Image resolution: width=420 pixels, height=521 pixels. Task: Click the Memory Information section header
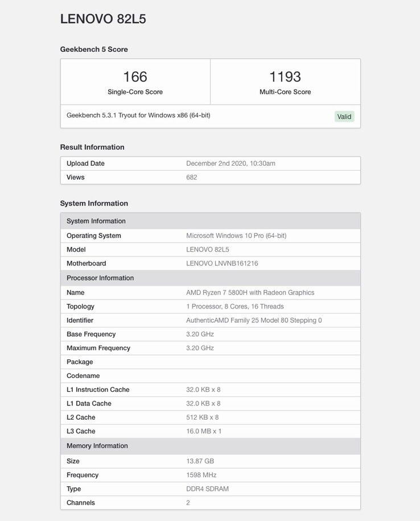(x=97, y=446)
